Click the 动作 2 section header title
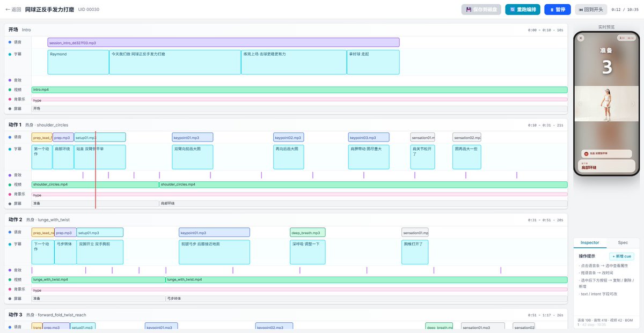The height and width of the screenshot is (333, 644). (16, 220)
